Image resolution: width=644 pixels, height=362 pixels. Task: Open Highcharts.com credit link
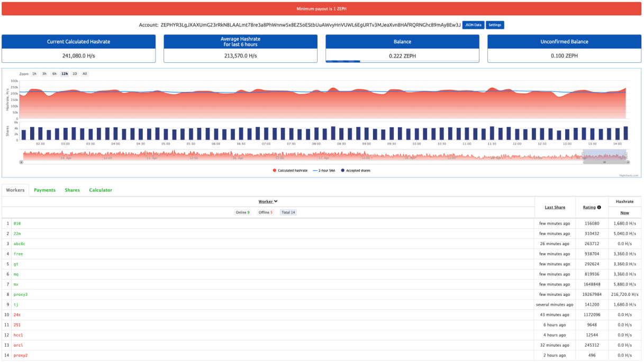[x=629, y=175]
